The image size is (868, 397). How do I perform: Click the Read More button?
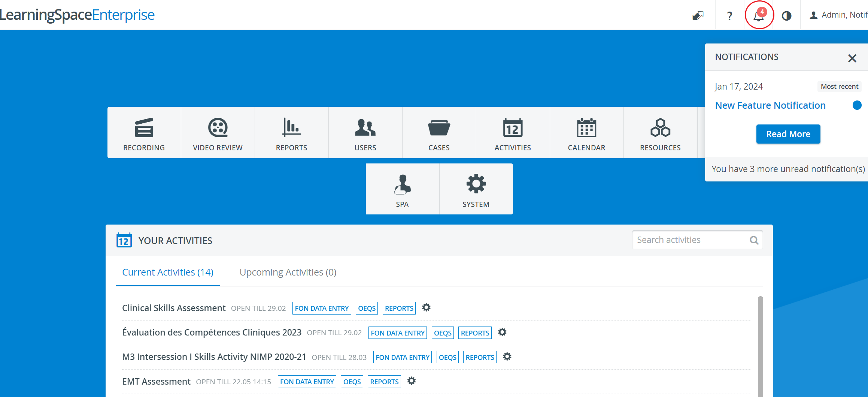pos(788,134)
